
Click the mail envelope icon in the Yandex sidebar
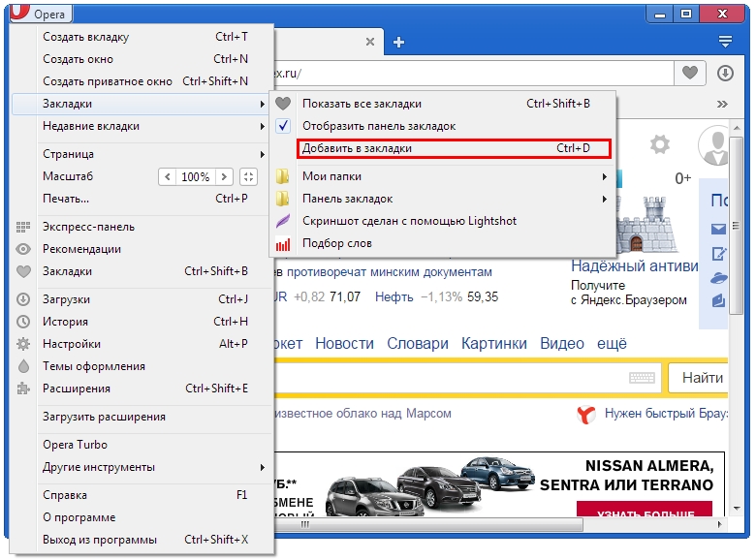click(718, 229)
